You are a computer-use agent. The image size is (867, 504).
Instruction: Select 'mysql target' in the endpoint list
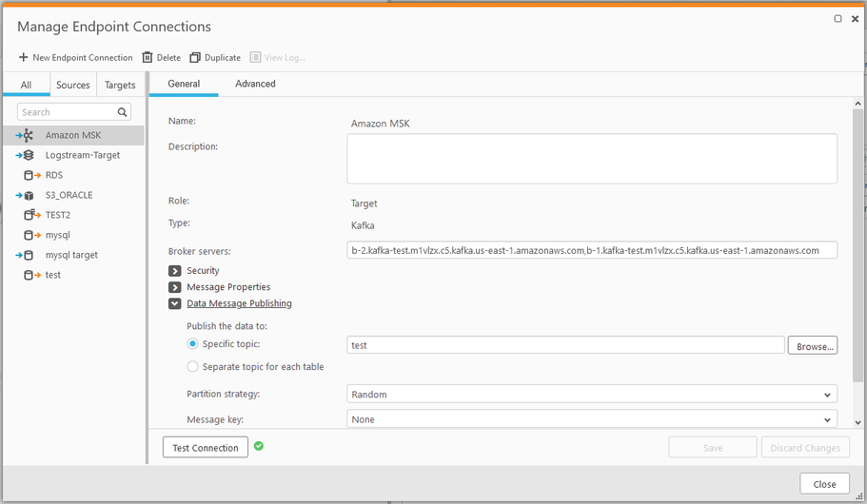[x=73, y=255]
